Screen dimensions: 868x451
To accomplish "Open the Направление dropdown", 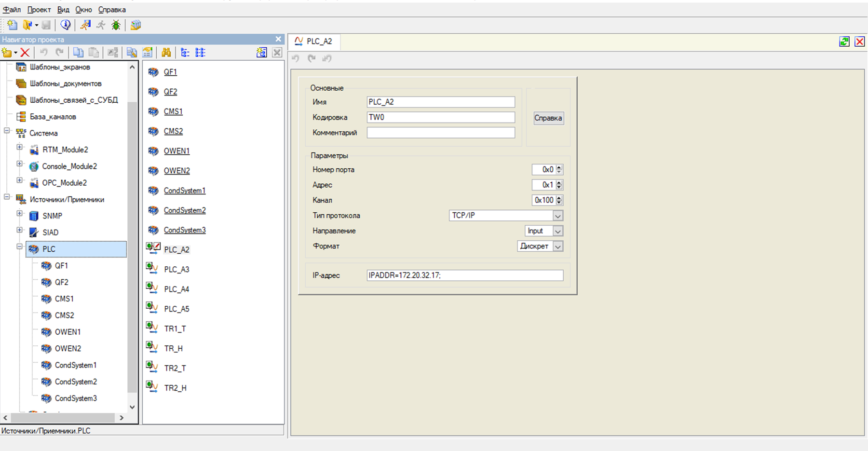I will click(557, 231).
